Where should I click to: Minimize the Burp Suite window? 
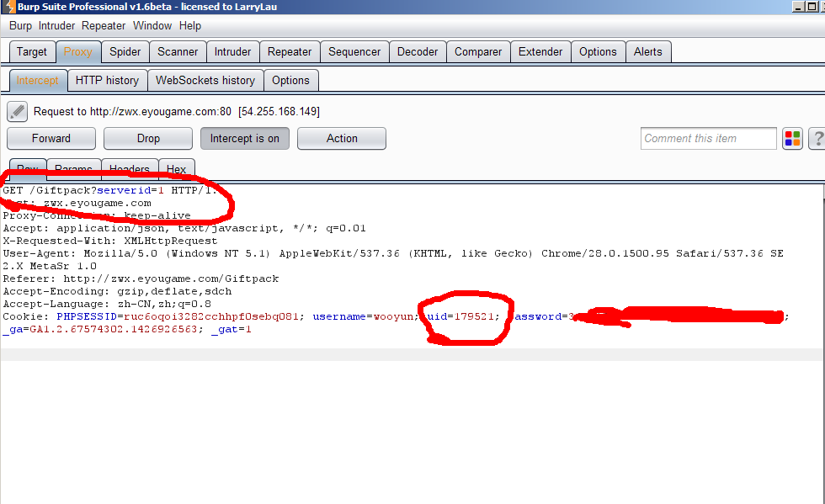point(799,7)
